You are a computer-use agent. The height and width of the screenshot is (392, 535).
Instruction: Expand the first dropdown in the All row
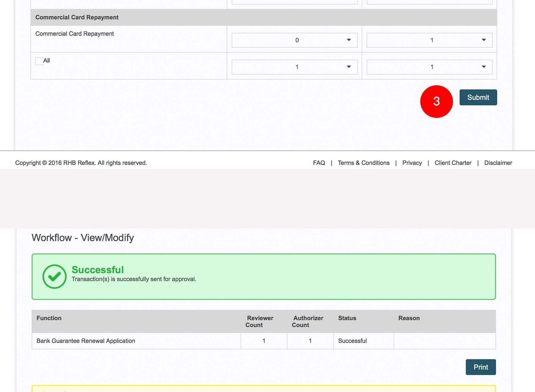(x=294, y=67)
